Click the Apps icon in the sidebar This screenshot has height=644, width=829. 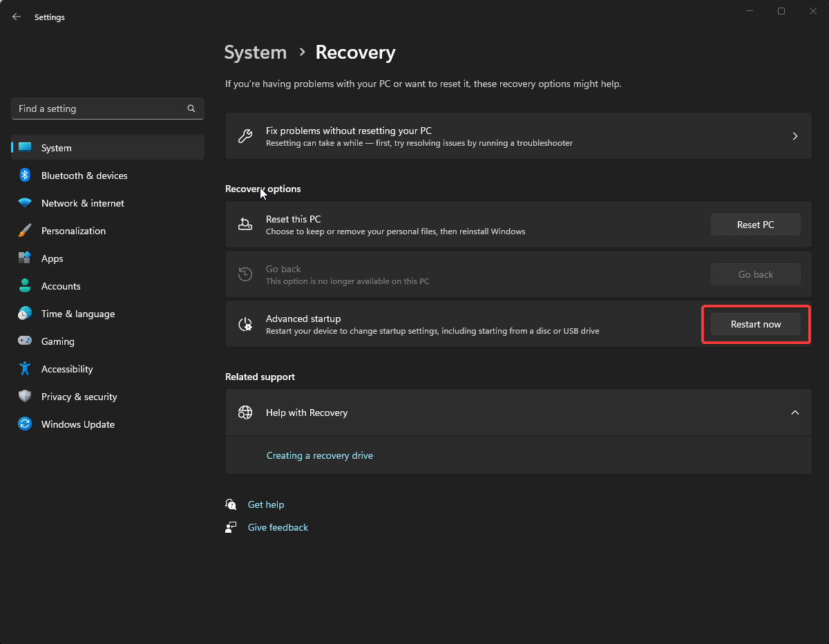click(25, 258)
